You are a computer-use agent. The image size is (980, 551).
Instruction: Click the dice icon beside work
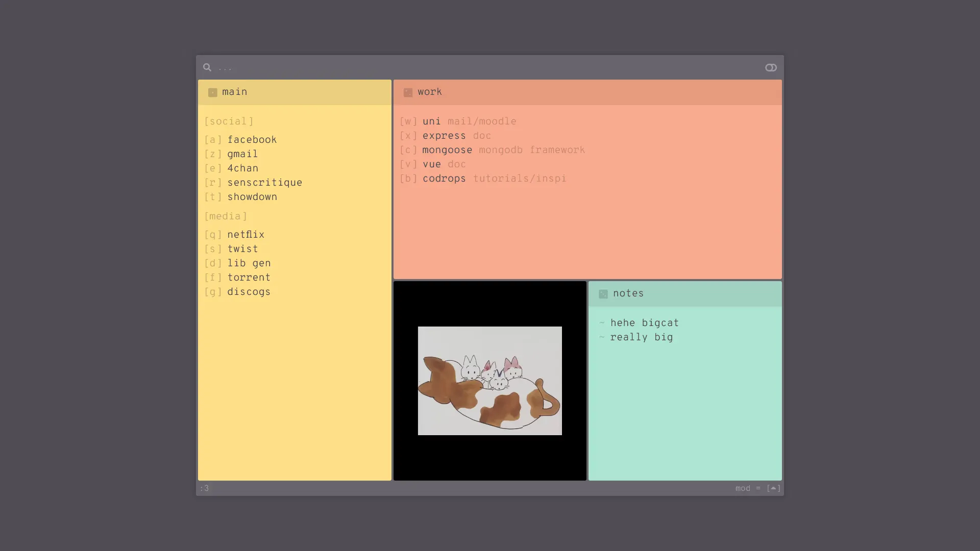pos(408,92)
